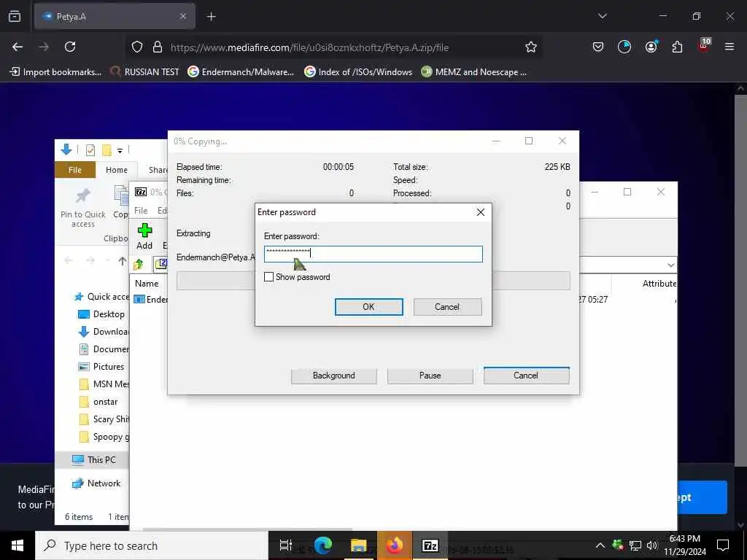Screen dimensions: 747x560
Task: Open the Extensions puzzle icon
Action: [x=677, y=47]
